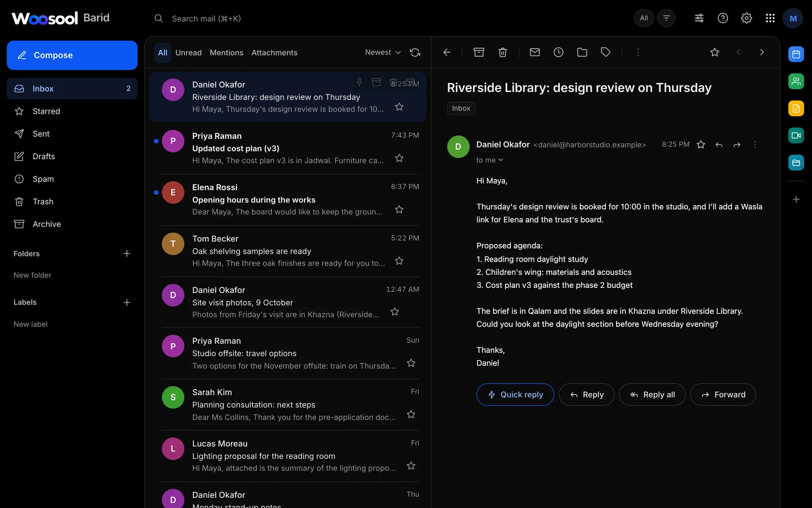Screen dimensions: 812x508
Task: Open more actions menu in reading toolbar
Action: (x=638, y=52)
